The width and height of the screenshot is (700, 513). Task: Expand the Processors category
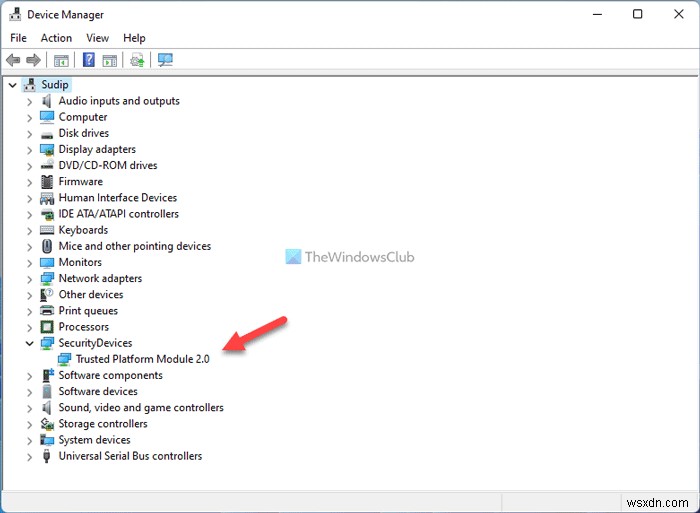pos(29,328)
